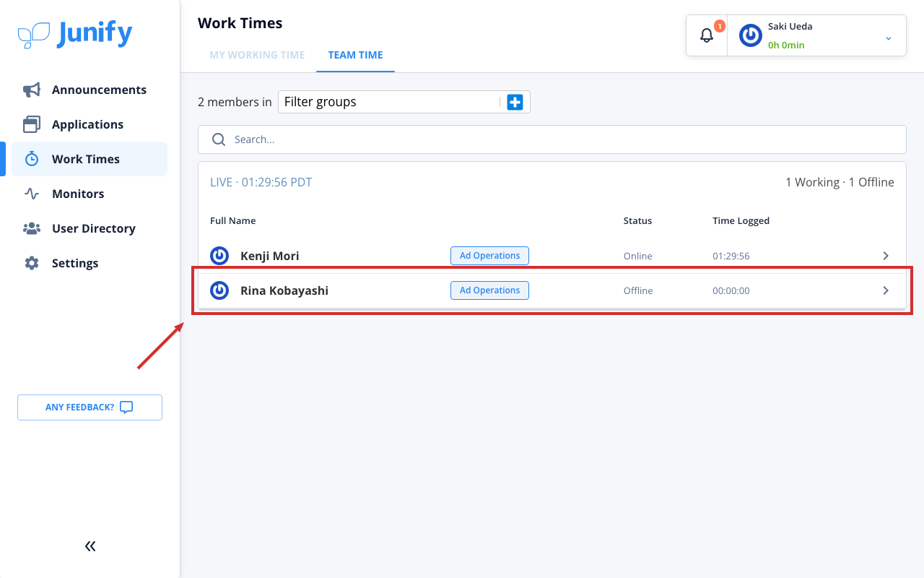Click the Junify logo
This screenshot has height=578, width=924.
(75, 34)
